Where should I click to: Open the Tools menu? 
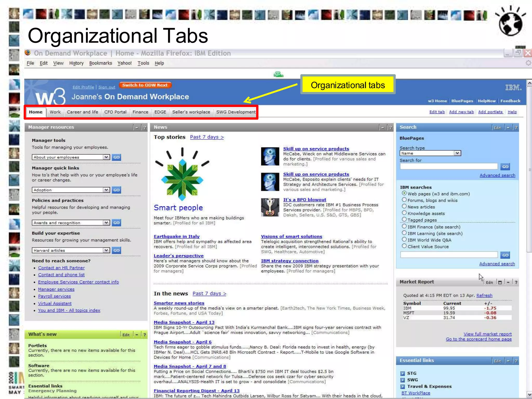[143, 63]
